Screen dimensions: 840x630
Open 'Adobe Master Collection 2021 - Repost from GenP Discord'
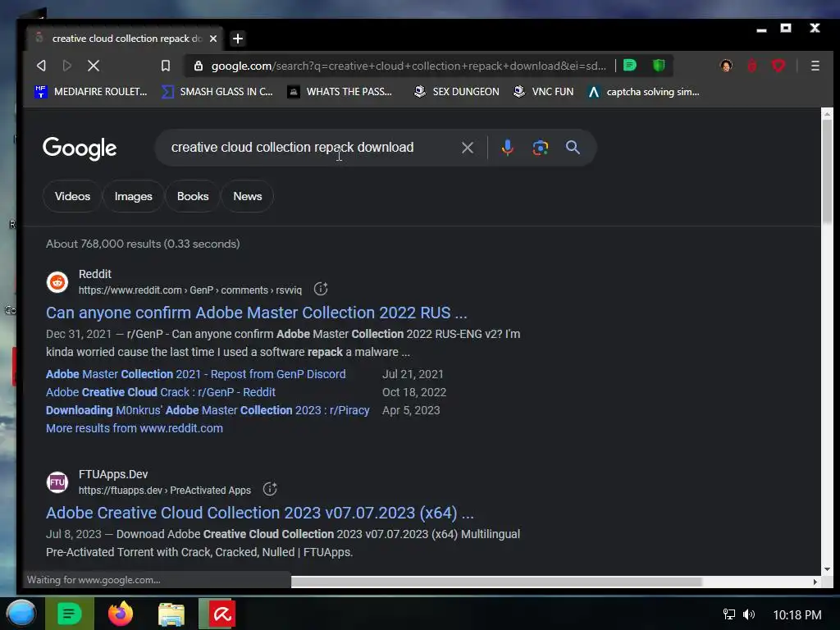point(195,374)
